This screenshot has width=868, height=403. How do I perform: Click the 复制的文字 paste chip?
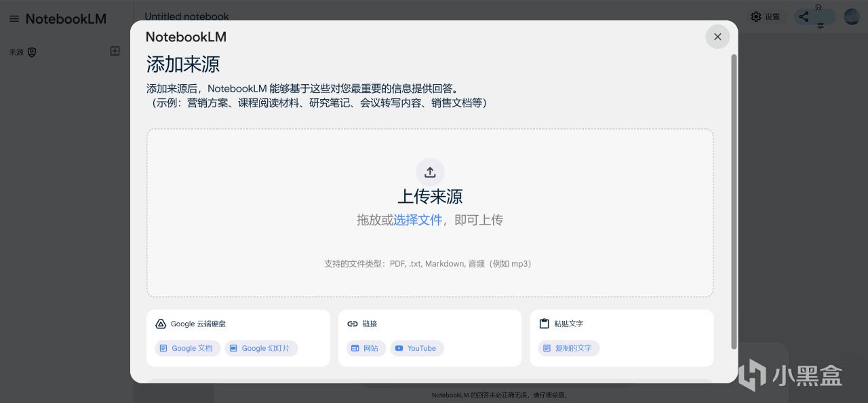569,348
